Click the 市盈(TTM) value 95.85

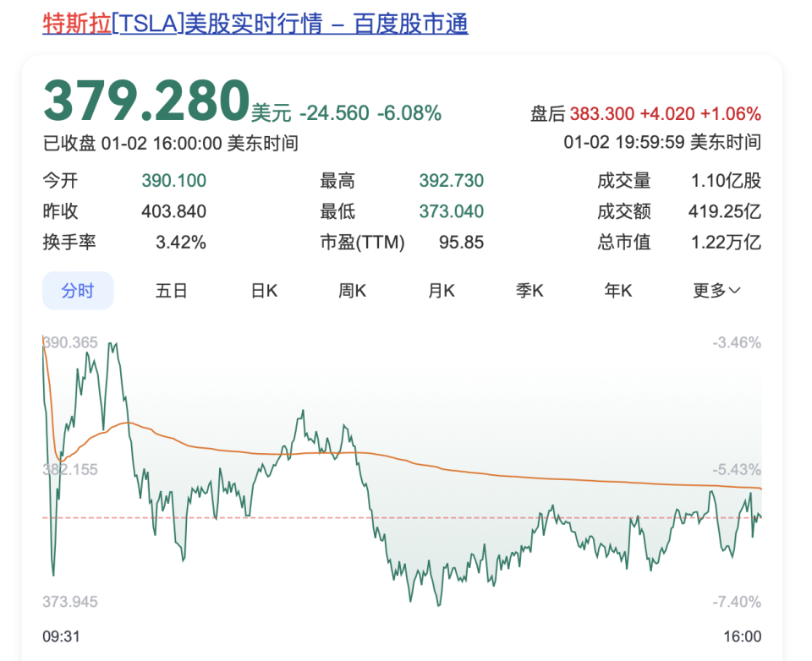pos(462,243)
